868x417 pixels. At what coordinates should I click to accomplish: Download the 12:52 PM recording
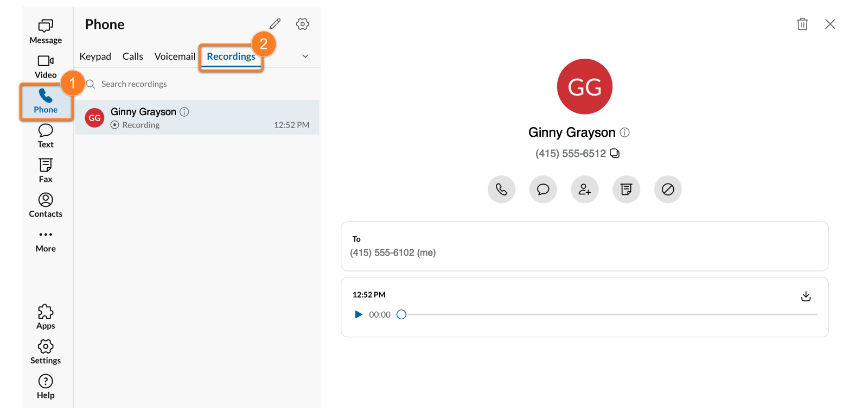click(x=806, y=296)
